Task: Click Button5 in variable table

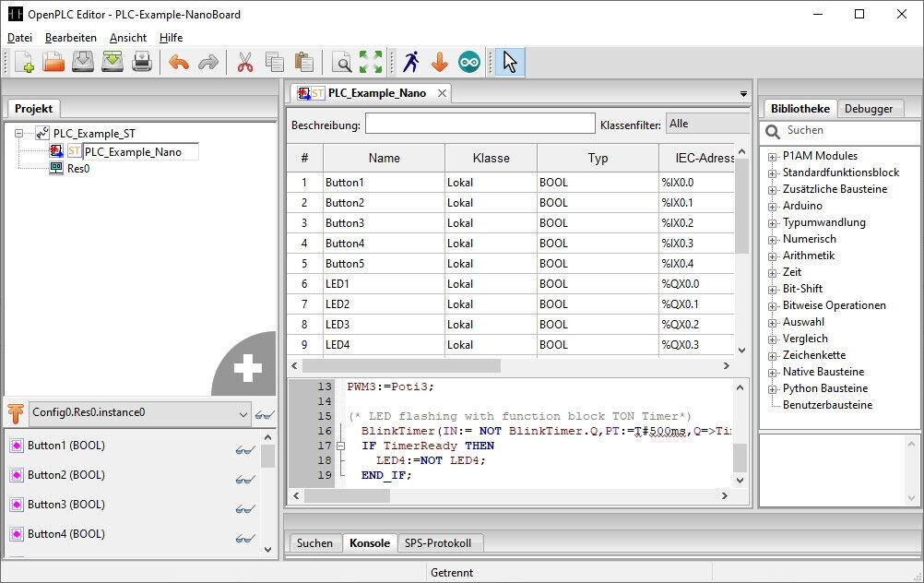Action: [x=385, y=264]
